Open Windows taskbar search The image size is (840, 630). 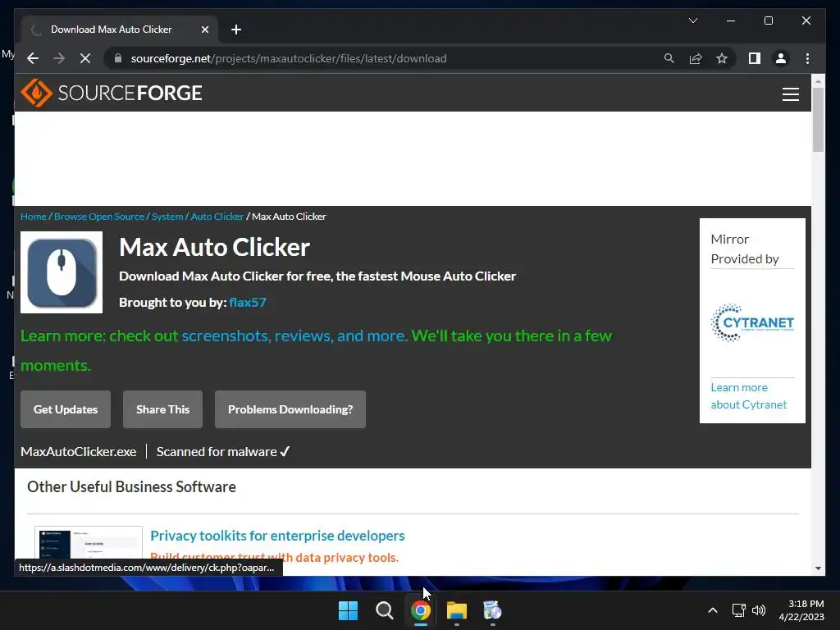coord(384,610)
